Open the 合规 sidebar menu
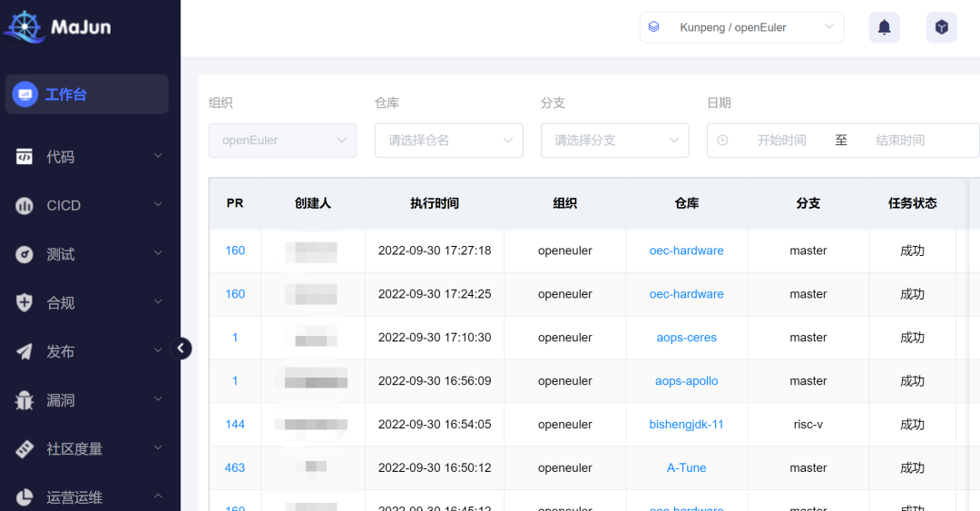This screenshot has height=511, width=980. coord(87,303)
